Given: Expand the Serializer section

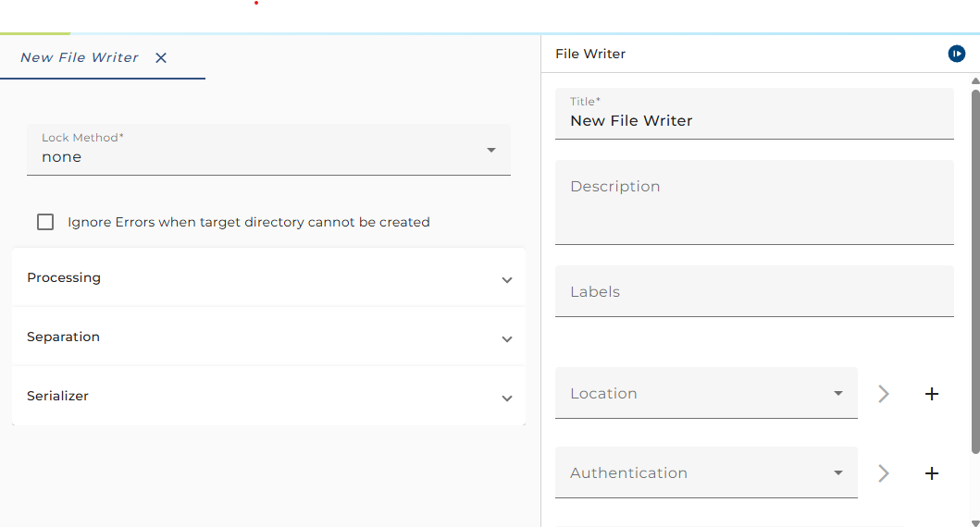Looking at the screenshot, I should [268, 397].
